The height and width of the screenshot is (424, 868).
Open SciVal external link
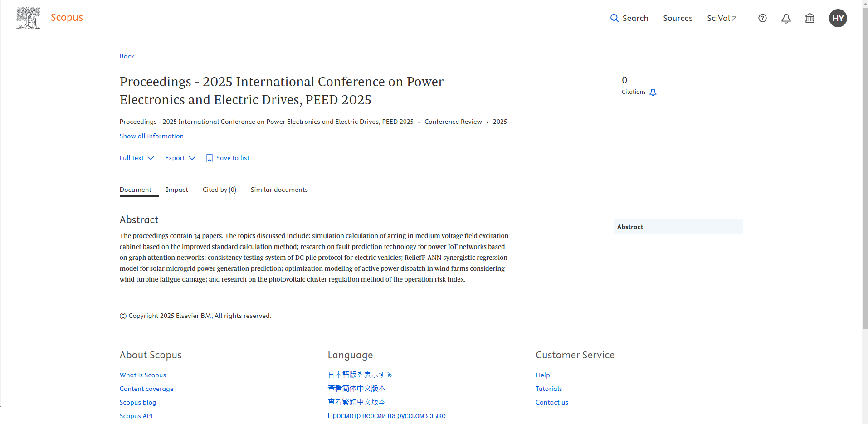pos(722,18)
